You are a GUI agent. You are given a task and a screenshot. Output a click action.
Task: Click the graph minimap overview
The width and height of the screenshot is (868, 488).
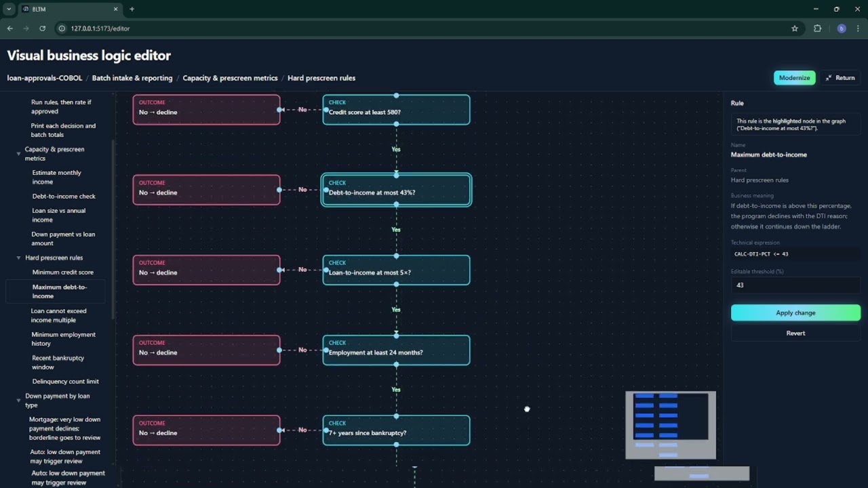(671, 425)
